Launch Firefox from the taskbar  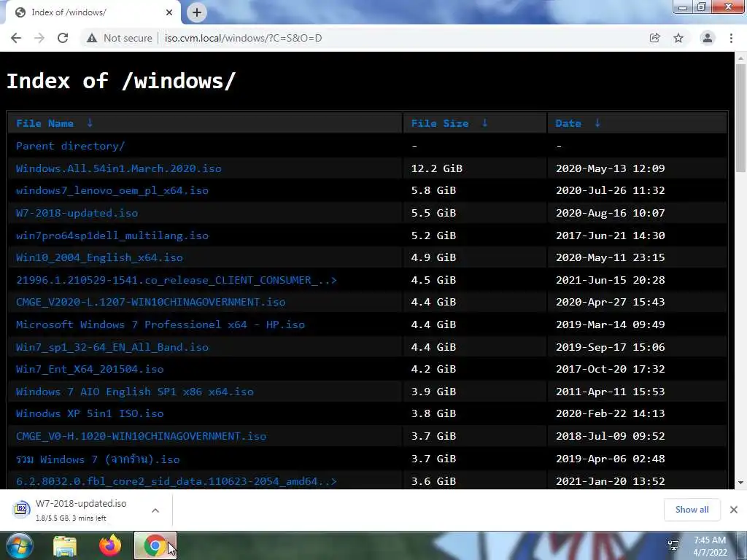coord(110,545)
